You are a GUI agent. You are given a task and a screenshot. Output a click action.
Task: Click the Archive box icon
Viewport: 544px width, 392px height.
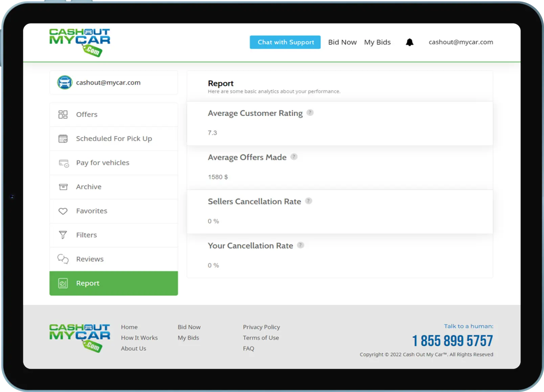click(63, 187)
